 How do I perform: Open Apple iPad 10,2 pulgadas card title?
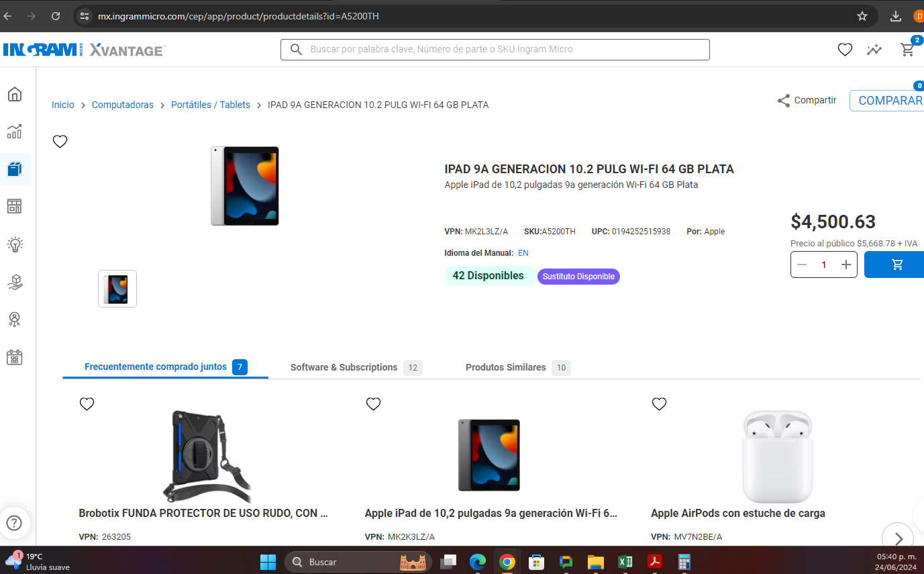click(x=491, y=513)
